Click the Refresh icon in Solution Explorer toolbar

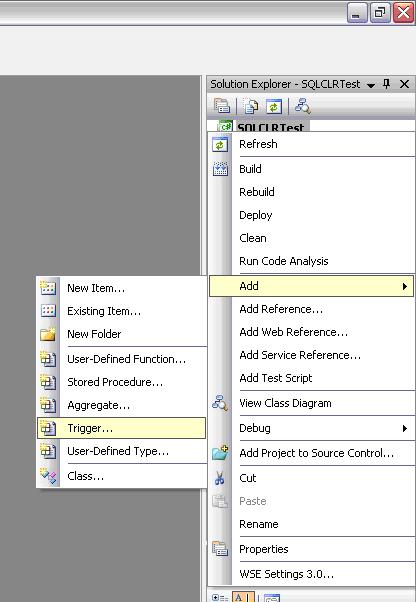pos(274,106)
